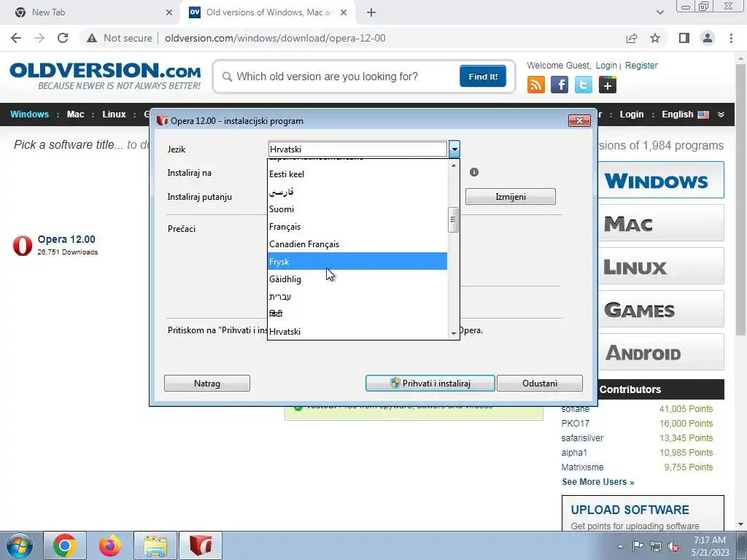Image resolution: width=747 pixels, height=560 pixels.
Task: Click Linux in the site navigation bar
Action: pos(114,114)
